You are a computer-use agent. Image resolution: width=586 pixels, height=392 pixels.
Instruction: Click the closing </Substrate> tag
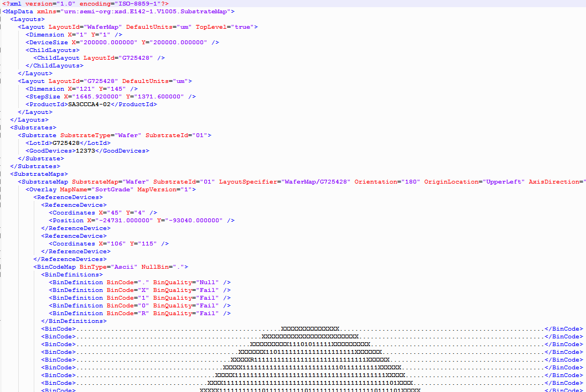point(41,159)
